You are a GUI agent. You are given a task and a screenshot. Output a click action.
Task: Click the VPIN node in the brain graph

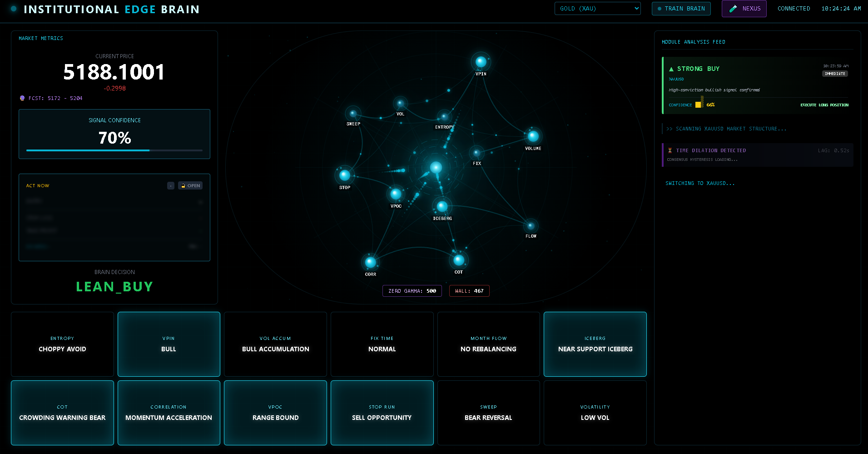[x=481, y=62]
